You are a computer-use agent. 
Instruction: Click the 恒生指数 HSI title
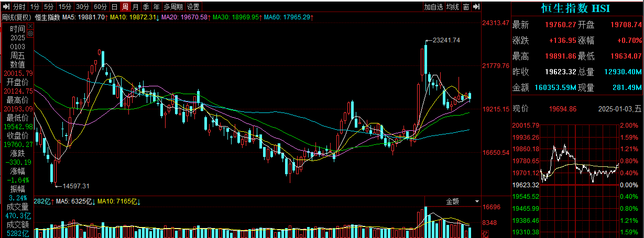(x=575, y=8)
